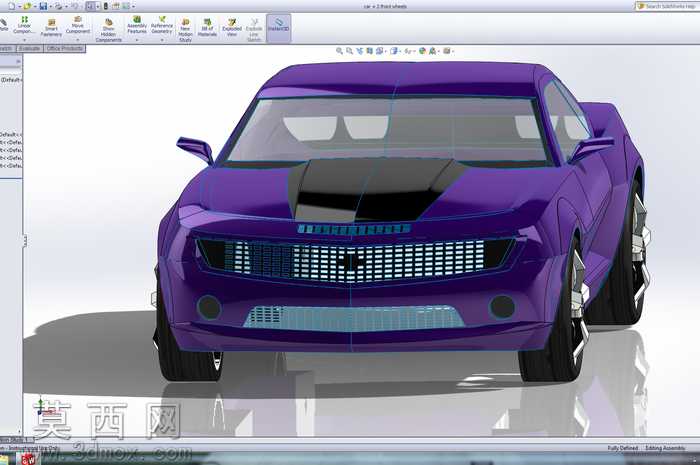Click Apply Scene icon in view toolbar
Viewport: 700px width, 465px height.
[x=433, y=51]
